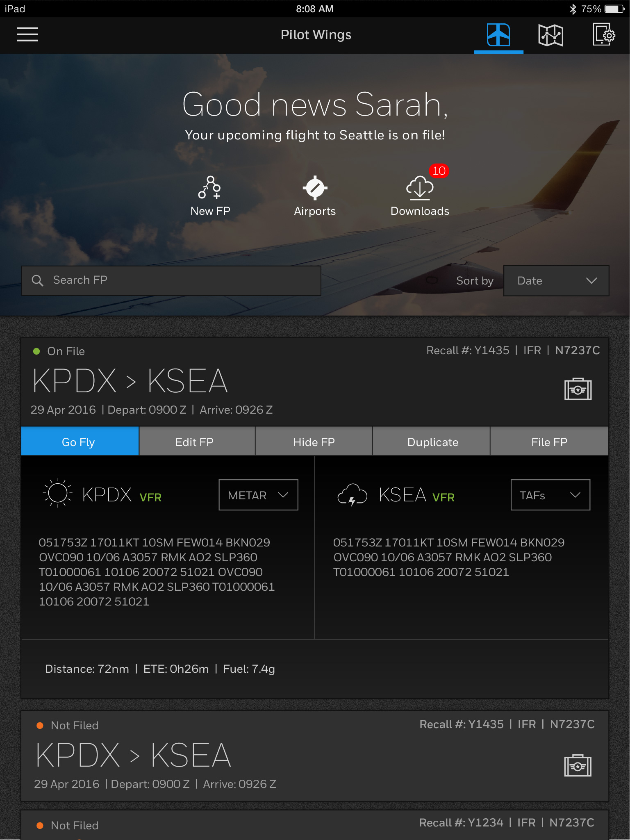Focus the Search FP field
The image size is (630, 840).
coord(171,281)
